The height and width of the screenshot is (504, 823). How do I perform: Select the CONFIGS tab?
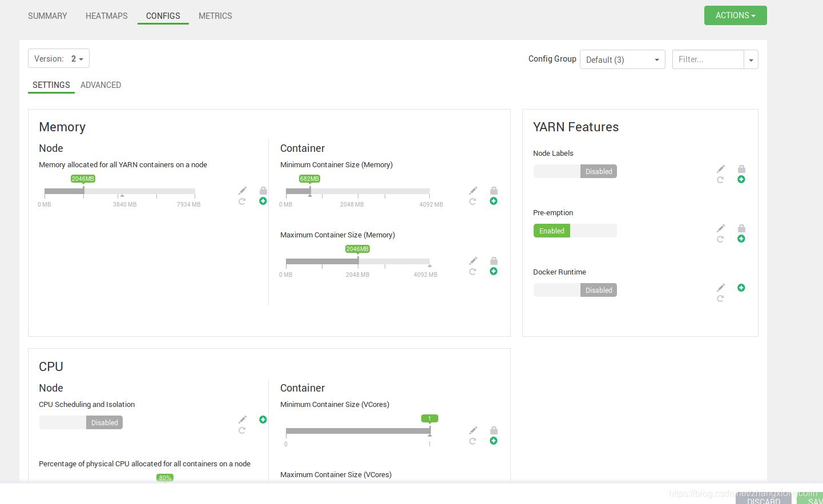point(163,16)
